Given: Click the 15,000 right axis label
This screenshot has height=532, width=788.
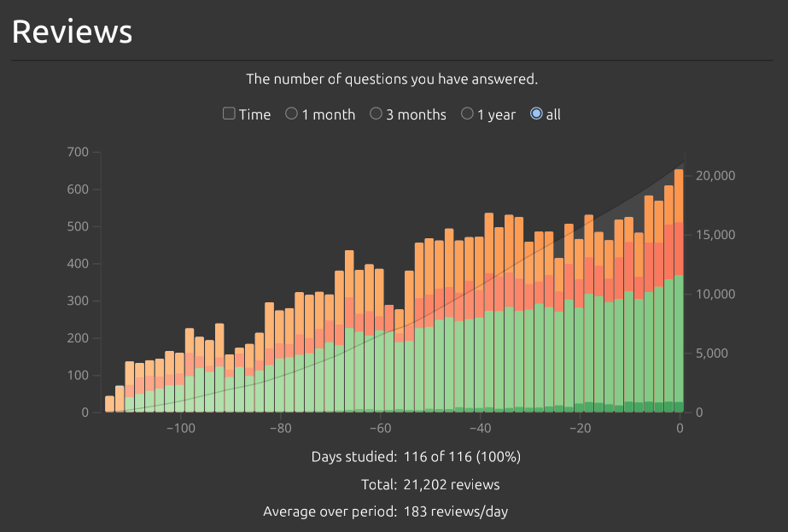Looking at the screenshot, I should (x=715, y=235).
